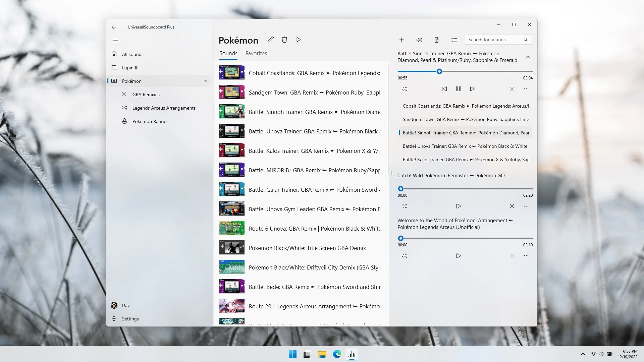Open File Explorer from the taskbar
Image resolution: width=644 pixels, height=362 pixels.
[x=322, y=354]
